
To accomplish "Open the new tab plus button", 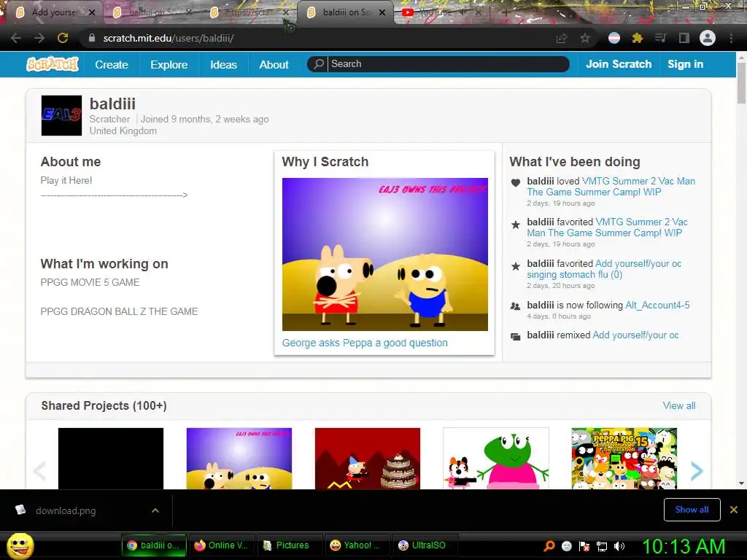I will (x=506, y=13).
